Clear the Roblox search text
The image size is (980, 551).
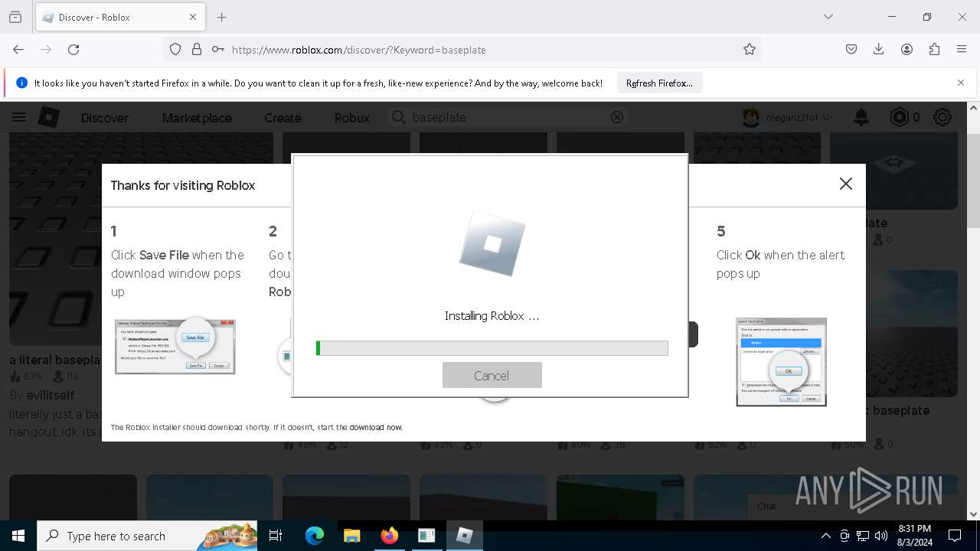617,117
